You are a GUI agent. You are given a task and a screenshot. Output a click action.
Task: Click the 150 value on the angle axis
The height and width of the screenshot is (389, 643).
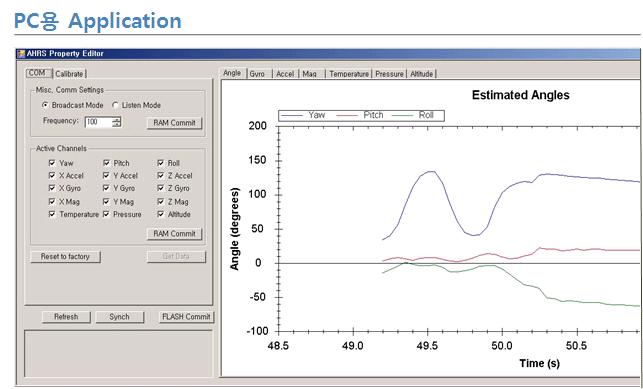(x=258, y=160)
